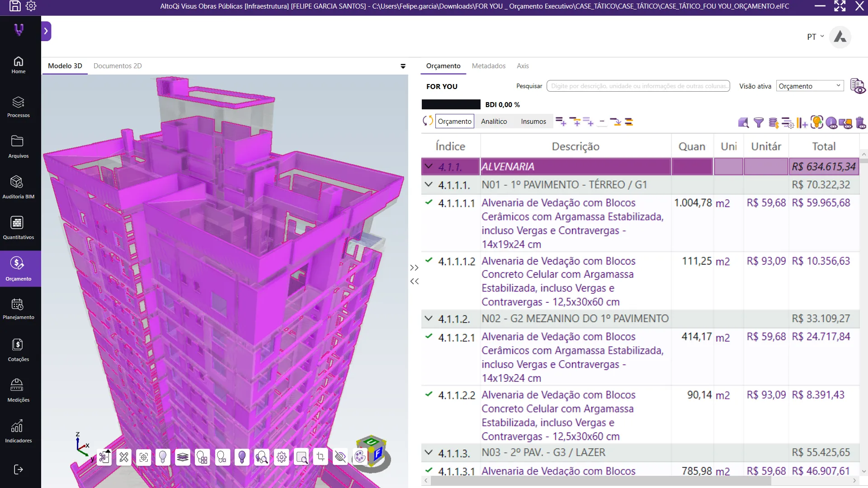Viewport: 868px width, 488px height.
Task: Click the save icon in title bar
Action: (15, 6)
